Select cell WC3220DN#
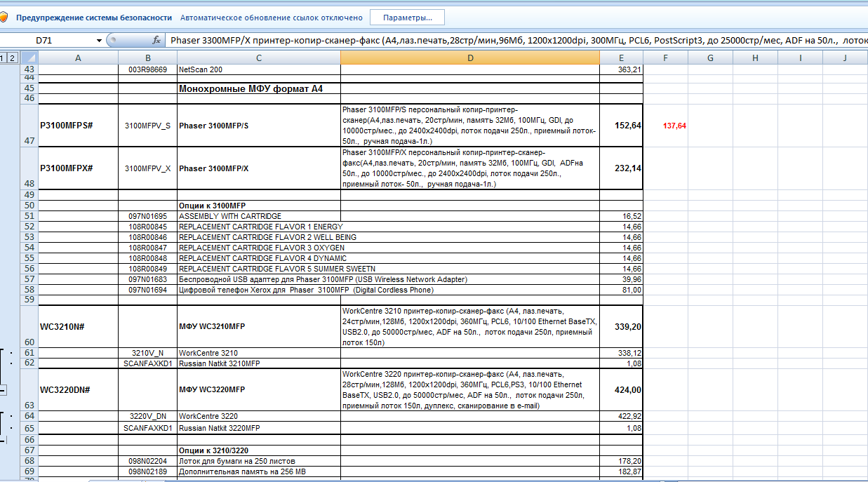This screenshot has height=482, width=868. tap(78, 389)
